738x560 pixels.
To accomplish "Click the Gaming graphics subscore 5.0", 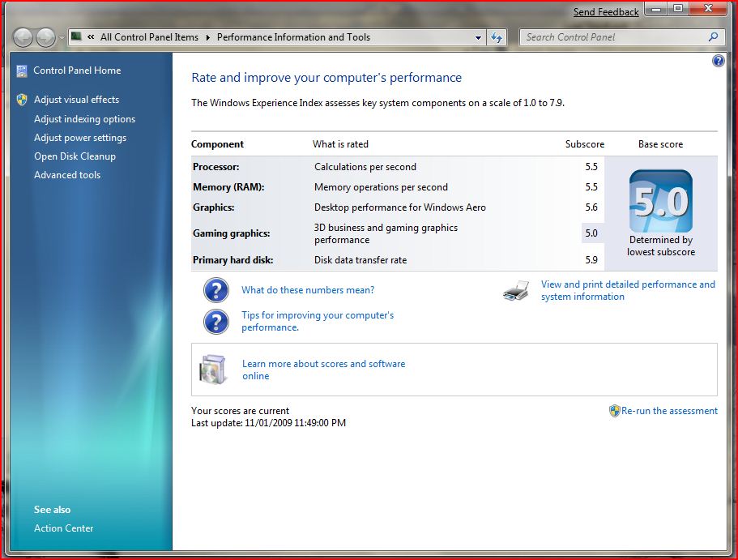I will pyautogui.click(x=591, y=233).
